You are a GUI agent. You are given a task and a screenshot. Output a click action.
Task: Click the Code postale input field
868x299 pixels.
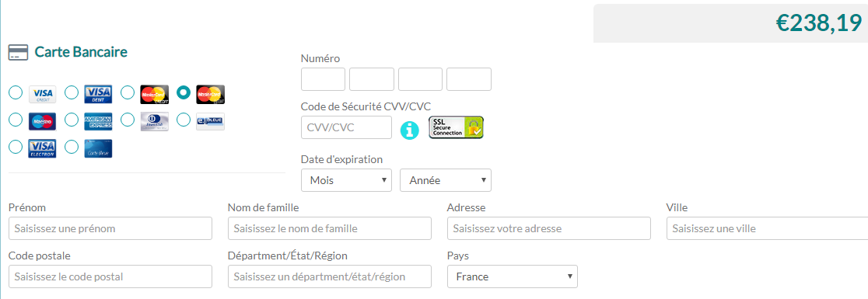pos(110,276)
